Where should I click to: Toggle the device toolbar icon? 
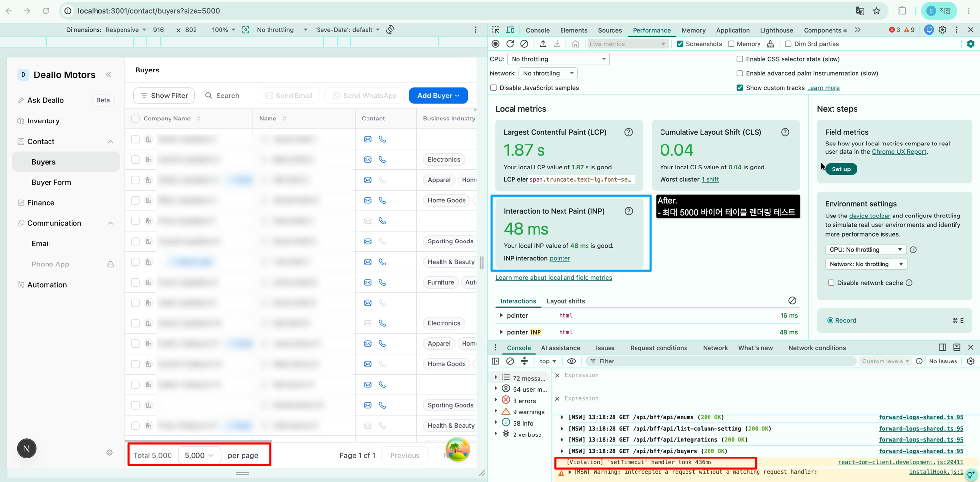click(510, 30)
